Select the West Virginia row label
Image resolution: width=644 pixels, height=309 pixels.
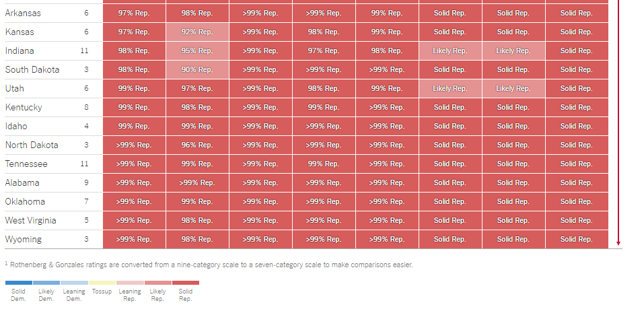[30, 221]
